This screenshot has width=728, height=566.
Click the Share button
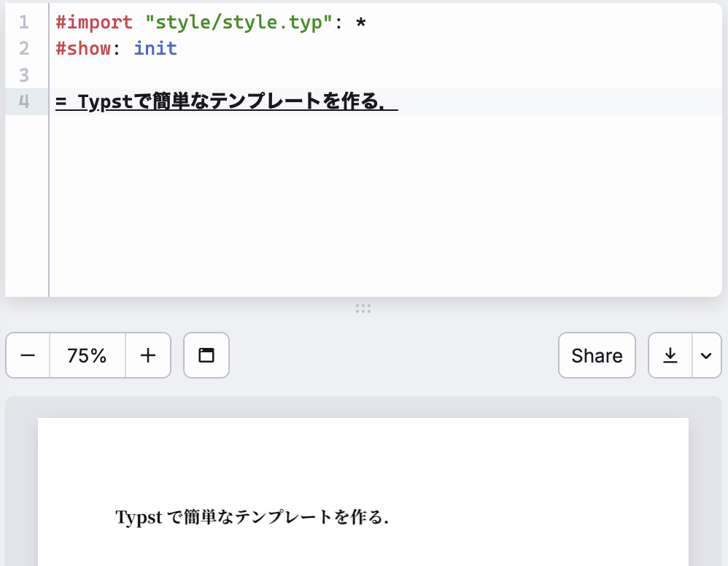click(x=597, y=355)
